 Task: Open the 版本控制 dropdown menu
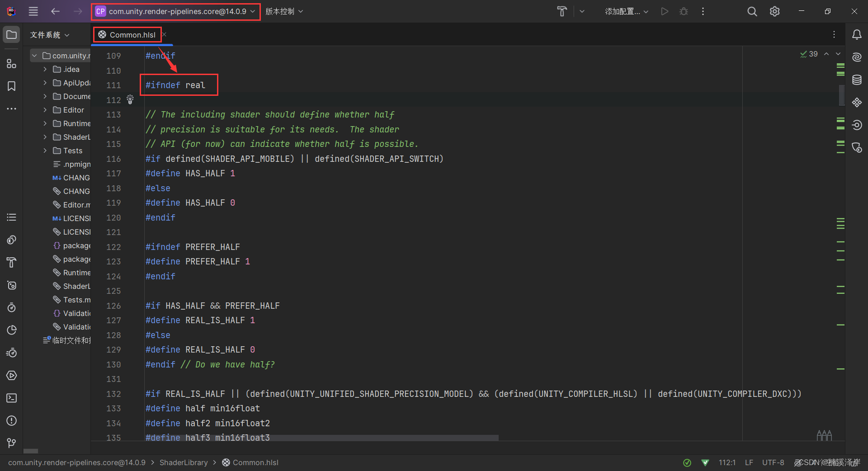[284, 11]
